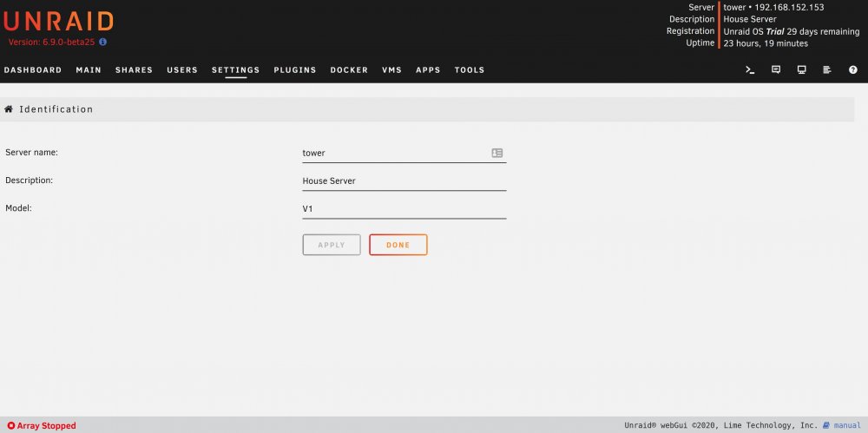Open the system log icon
The image size is (868, 433).
(827, 69)
